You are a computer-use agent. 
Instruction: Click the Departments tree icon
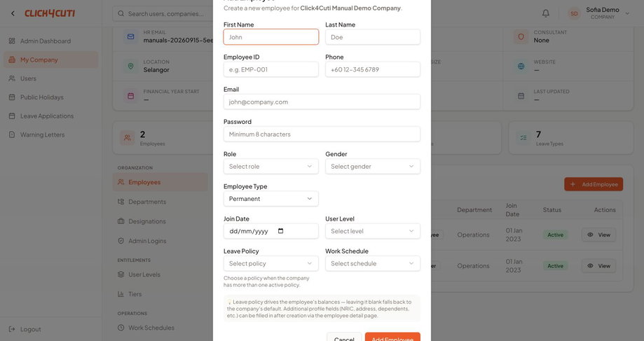(x=121, y=202)
